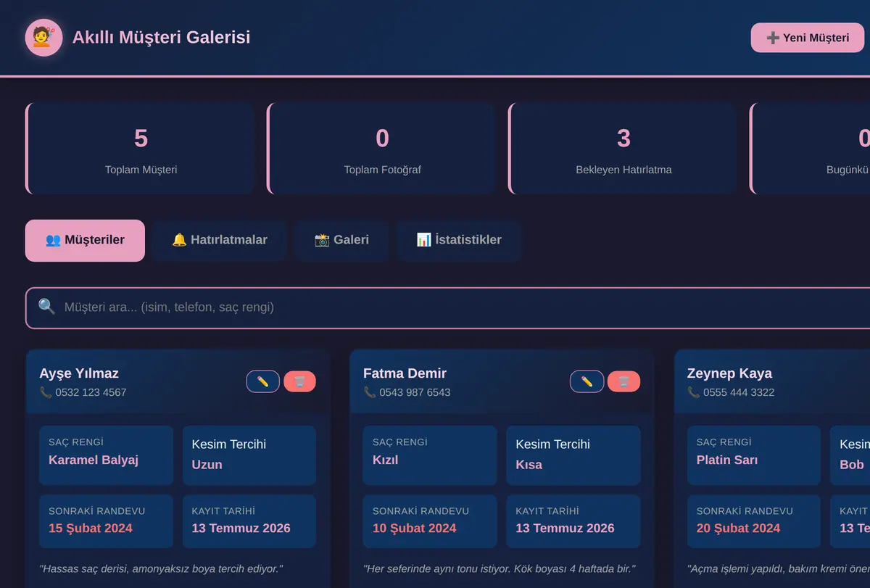Remove Fatma Demir via trash icon
The image size is (870, 588).
pyautogui.click(x=623, y=381)
